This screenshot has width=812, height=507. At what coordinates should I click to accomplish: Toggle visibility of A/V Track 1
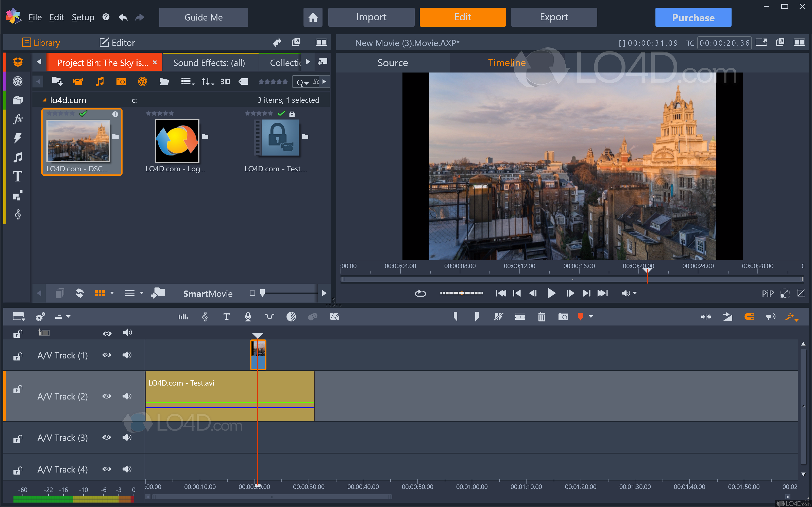point(107,355)
